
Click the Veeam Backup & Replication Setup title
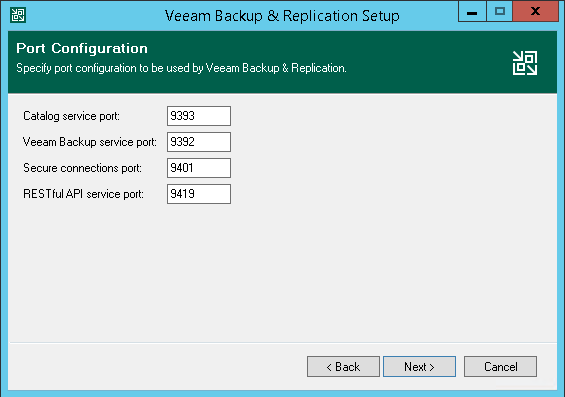[282, 16]
